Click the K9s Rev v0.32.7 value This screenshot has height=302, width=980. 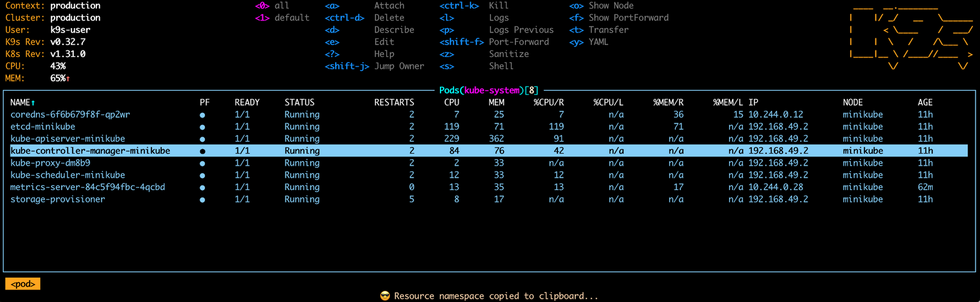tap(68, 42)
